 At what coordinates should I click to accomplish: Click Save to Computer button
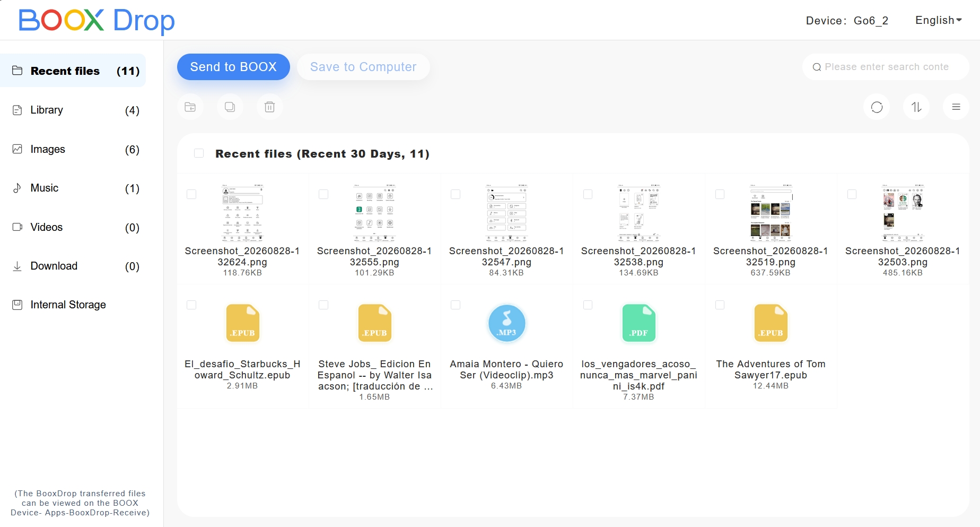pyautogui.click(x=363, y=67)
